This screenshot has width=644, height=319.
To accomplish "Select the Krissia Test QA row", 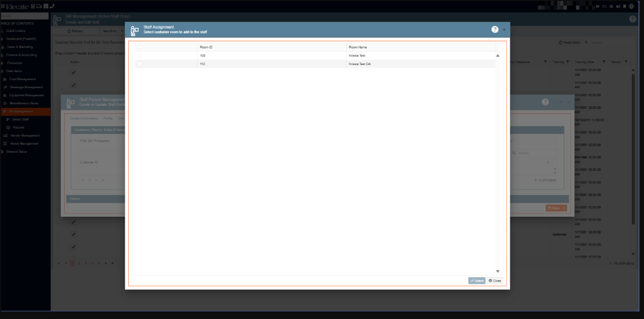I will (x=360, y=64).
